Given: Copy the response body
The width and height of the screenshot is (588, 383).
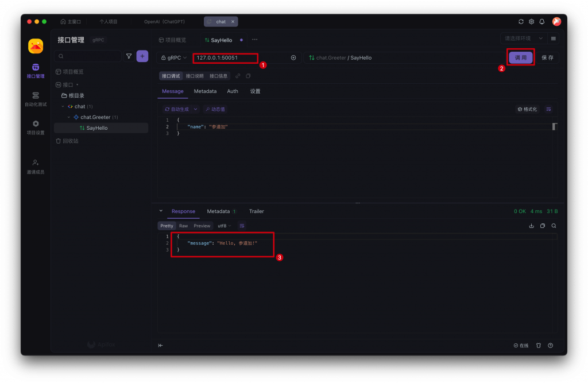Looking at the screenshot, I should tap(542, 226).
